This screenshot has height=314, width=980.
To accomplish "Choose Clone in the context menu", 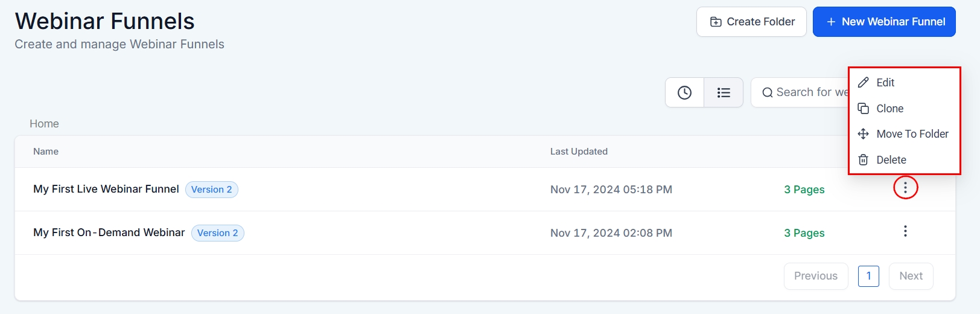I will (x=889, y=109).
